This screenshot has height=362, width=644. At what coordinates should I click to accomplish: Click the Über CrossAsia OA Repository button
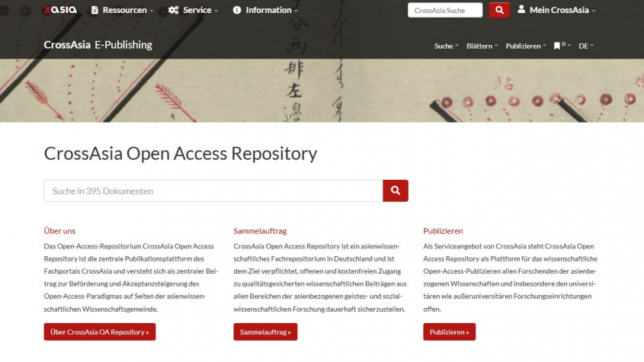100,332
